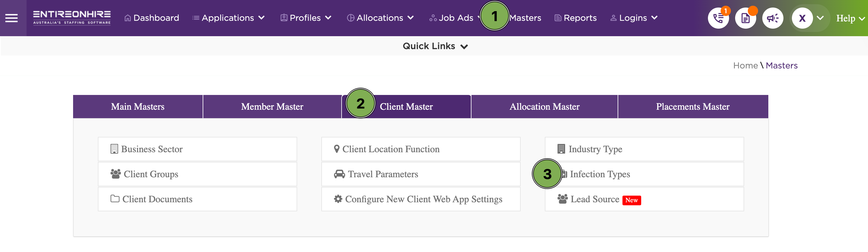
Task: Click the Logins person icon
Action: (613, 18)
